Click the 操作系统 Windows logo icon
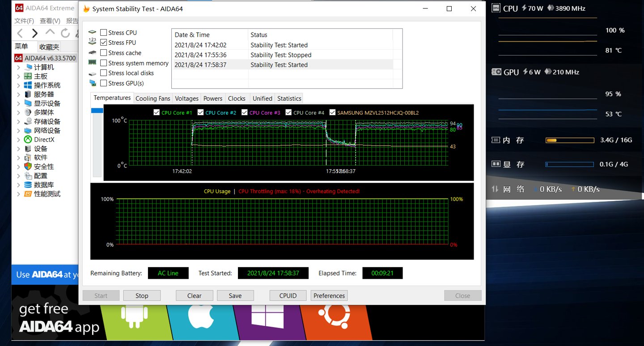This screenshot has height=346, width=644. pyautogui.click(x=28, y=85)
